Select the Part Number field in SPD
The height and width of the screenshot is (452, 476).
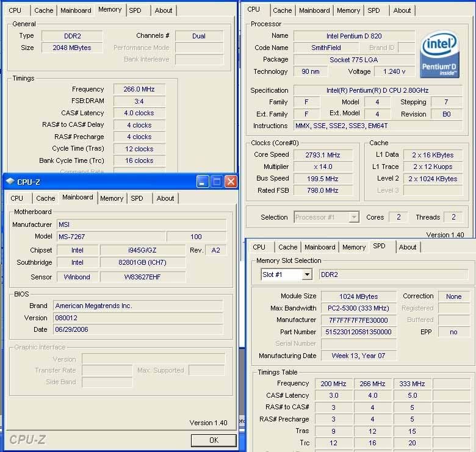(x=355, y=332)
